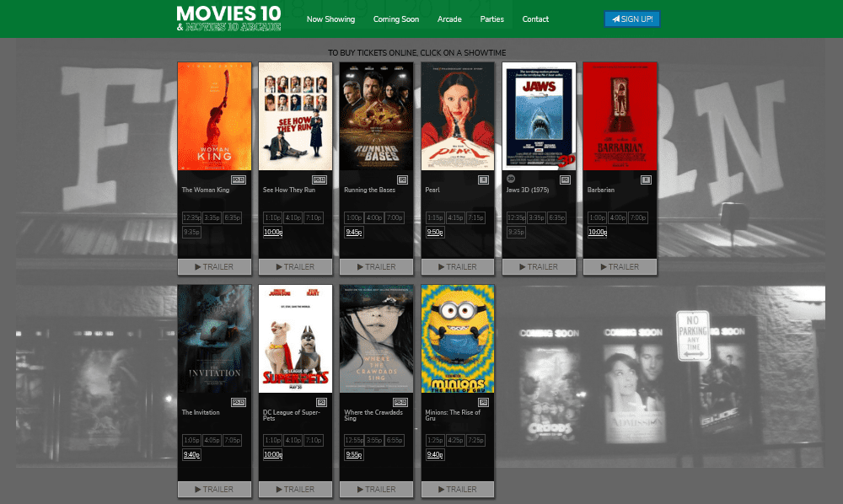
Task: Click the Barbarian movie title text
Action: [600, 190]
